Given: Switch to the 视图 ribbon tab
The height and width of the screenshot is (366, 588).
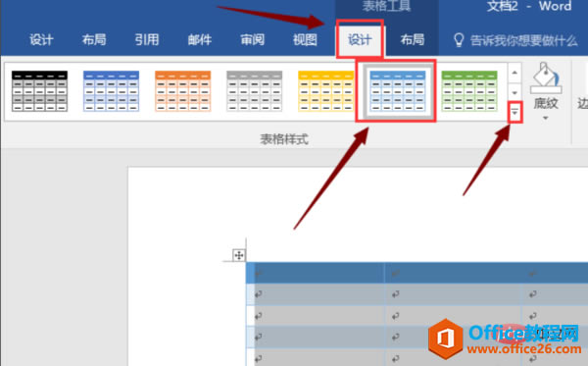Looking at the screenshot, I should (305, 39).
